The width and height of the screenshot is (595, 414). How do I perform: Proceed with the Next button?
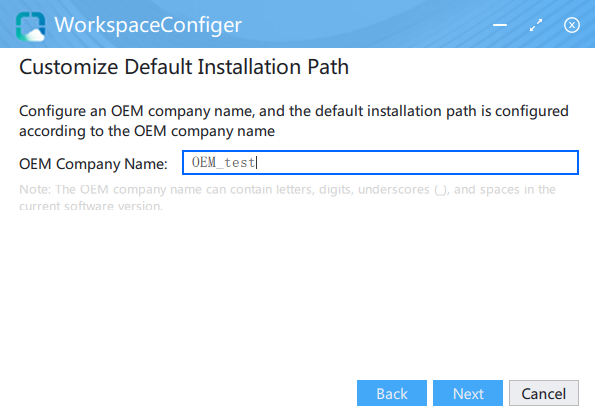coord(468,393)
